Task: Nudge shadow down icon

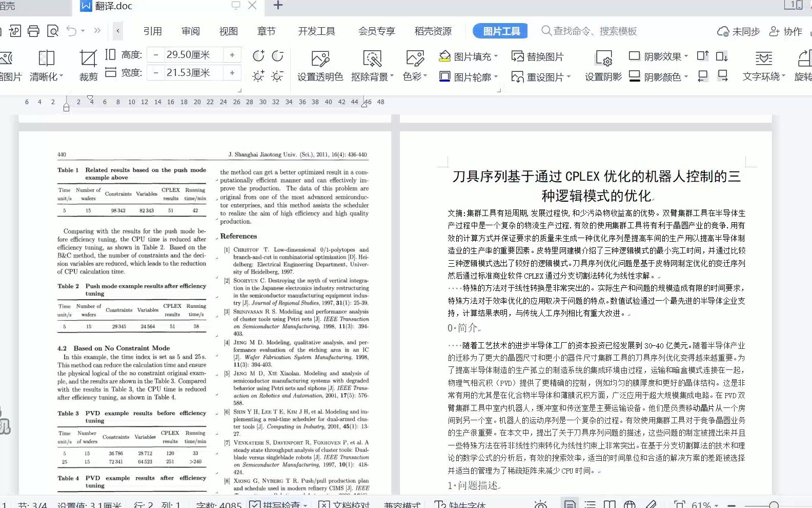Action: 722,56
